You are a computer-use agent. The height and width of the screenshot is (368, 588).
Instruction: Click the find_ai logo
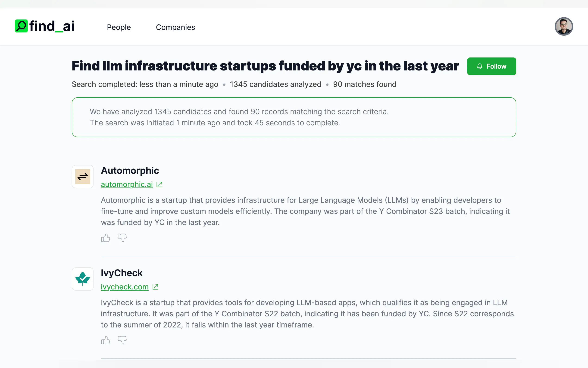pyautogui.click(x=44, y=26)
